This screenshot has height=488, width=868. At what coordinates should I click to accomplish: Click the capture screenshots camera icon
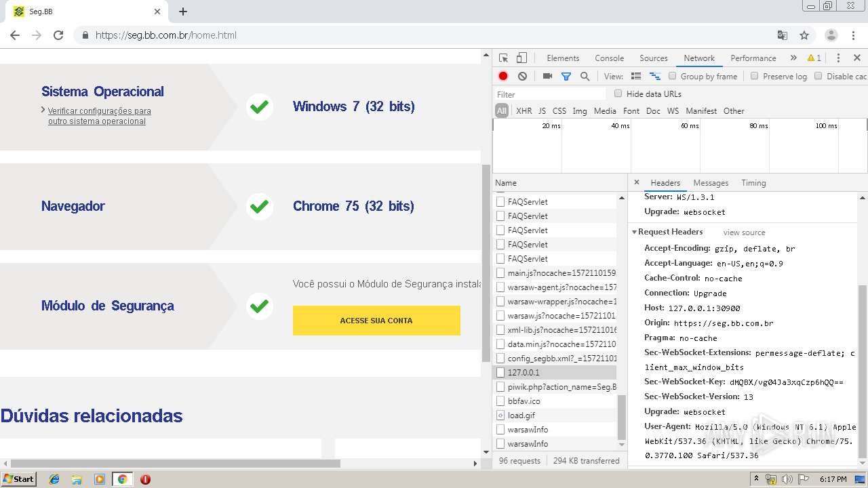tap(547, 77)
